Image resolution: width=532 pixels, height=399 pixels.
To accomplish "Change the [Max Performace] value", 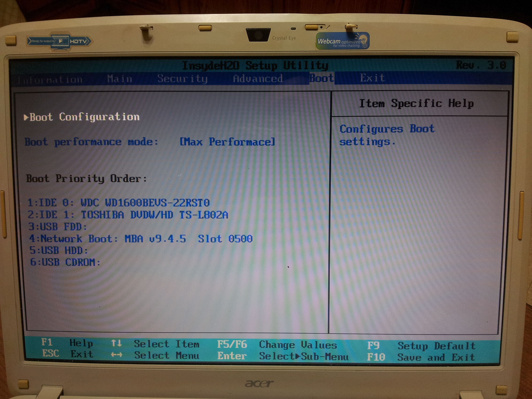I will (x=227, y=142).
